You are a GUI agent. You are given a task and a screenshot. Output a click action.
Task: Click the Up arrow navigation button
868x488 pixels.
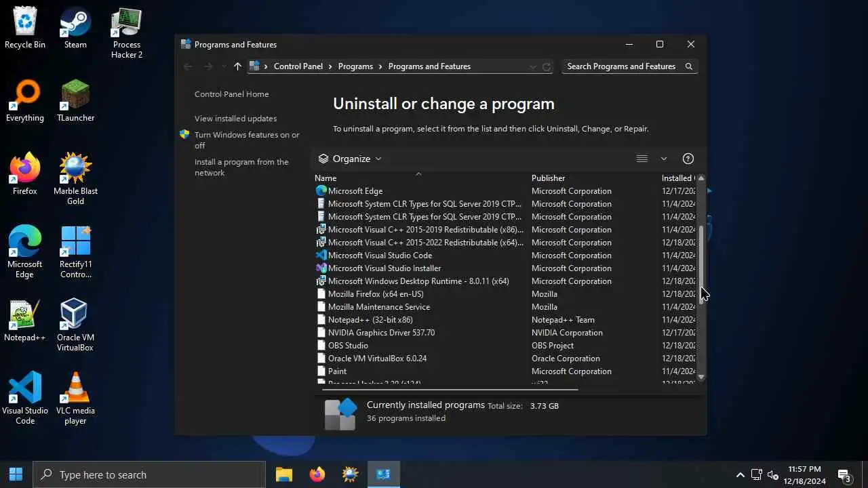click(x=237, y=66)
